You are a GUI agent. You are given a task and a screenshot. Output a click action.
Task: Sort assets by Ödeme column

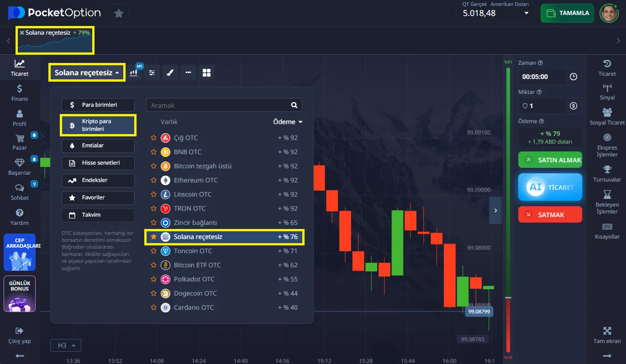coord(288,122)
